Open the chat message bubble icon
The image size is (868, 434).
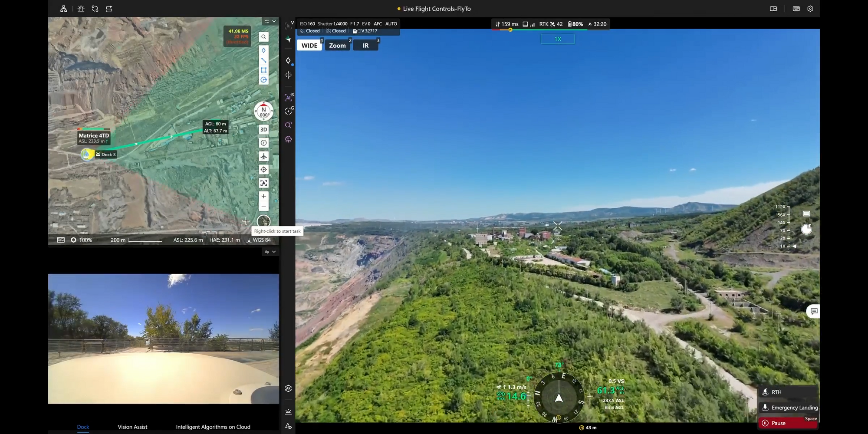point(814,311)
